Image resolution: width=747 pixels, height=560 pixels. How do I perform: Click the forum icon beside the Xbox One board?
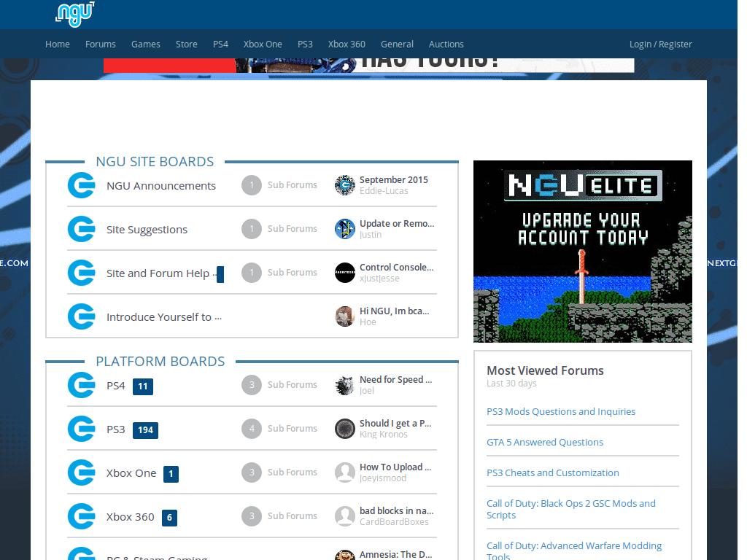tap(82, 472)
